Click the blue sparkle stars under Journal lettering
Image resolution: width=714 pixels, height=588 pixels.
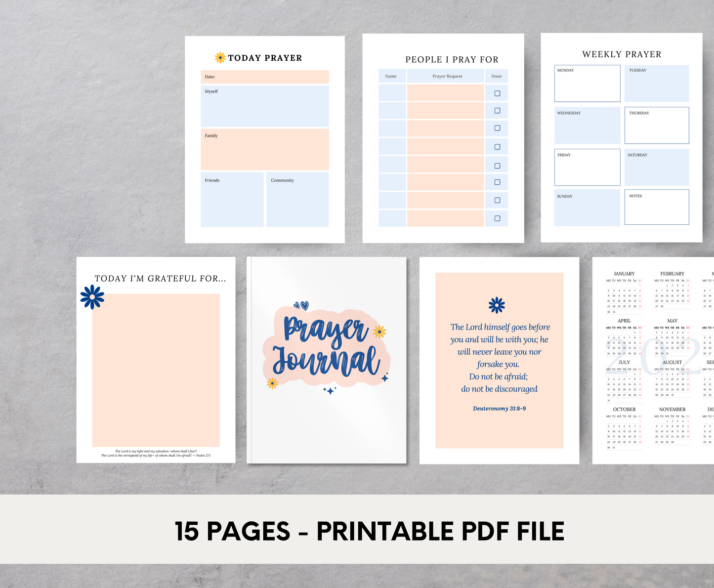click(x=330, y=390)
